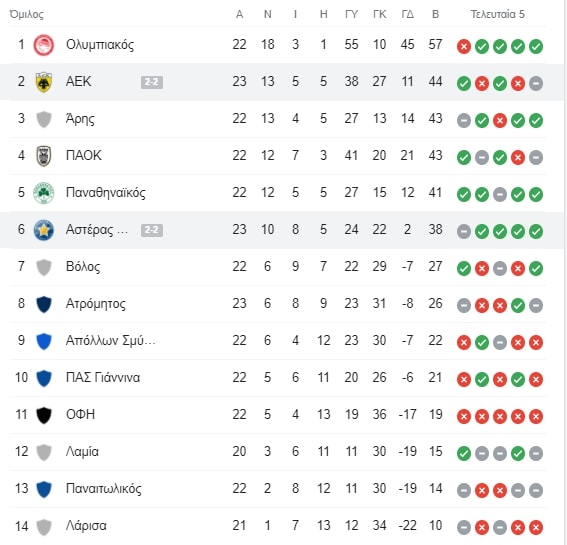
Task: Click the Όμιλος header label
Action: [27, 14]
